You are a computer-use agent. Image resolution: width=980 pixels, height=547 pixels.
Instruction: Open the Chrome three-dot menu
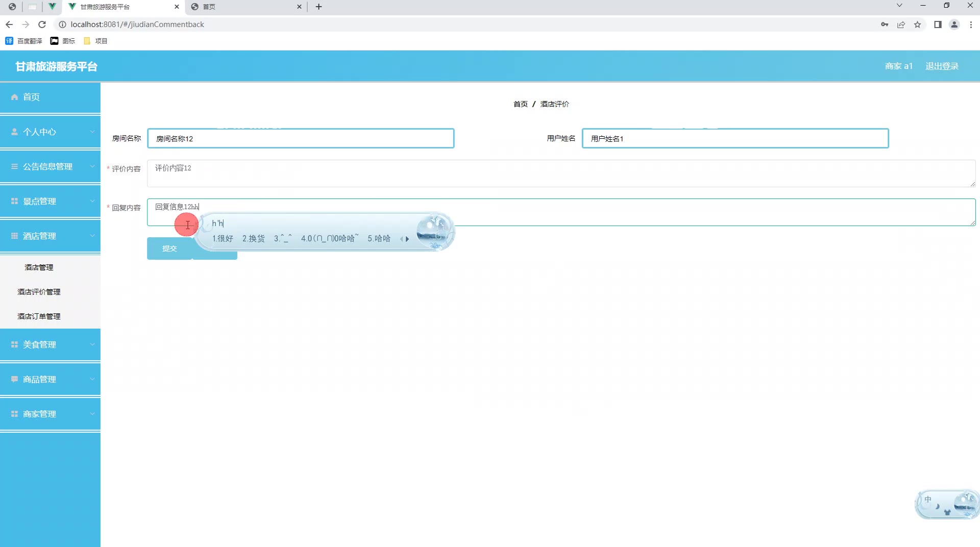971,24
